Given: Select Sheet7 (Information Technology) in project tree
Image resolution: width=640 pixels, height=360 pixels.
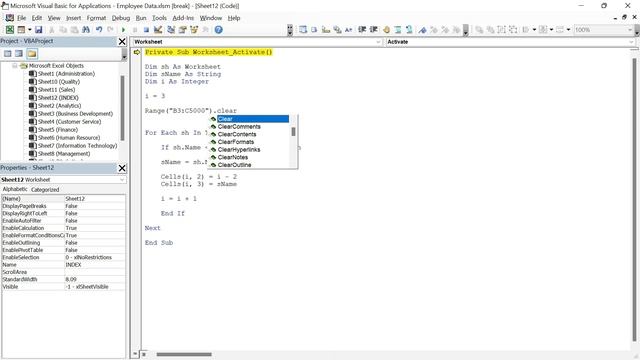Looking at the screenshot, I should [x=77, y=146].
